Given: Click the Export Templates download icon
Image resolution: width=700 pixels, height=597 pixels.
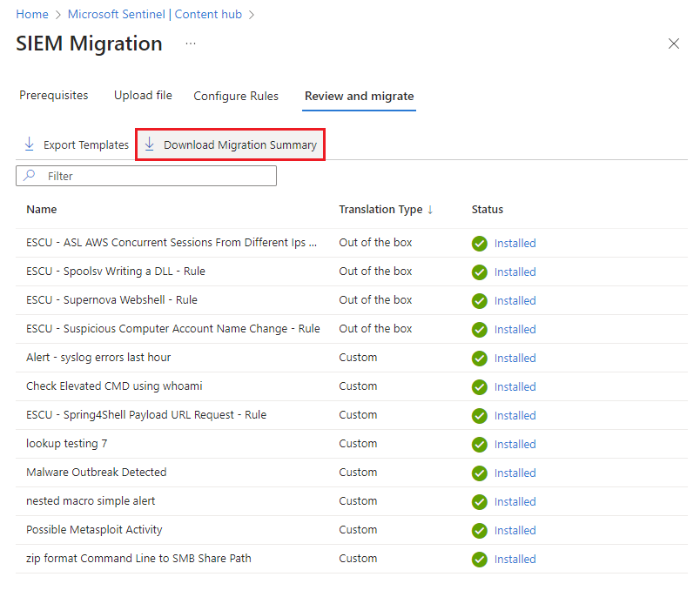Looking at the screenshot, I should [x=29, y=144].
